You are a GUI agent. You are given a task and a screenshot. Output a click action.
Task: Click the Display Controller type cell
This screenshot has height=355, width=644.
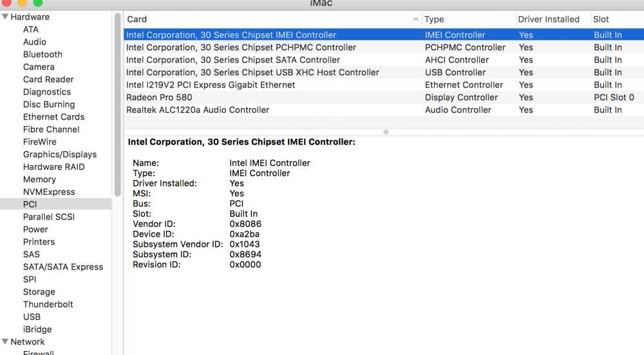461,98
